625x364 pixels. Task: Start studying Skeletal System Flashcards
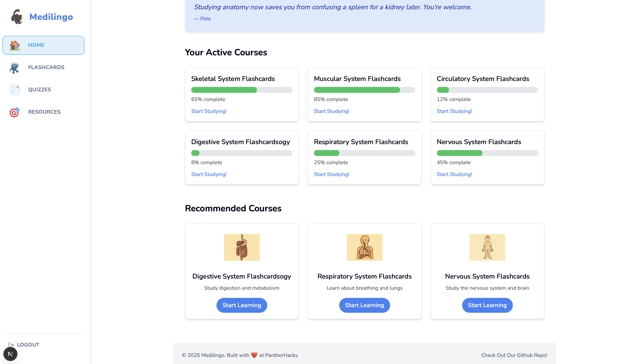pos(209,111)
